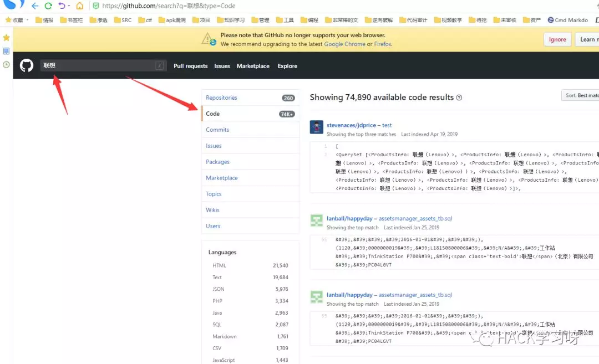
Task: Expand the 收藏 dropdown arrow
Action: point(28,20)
